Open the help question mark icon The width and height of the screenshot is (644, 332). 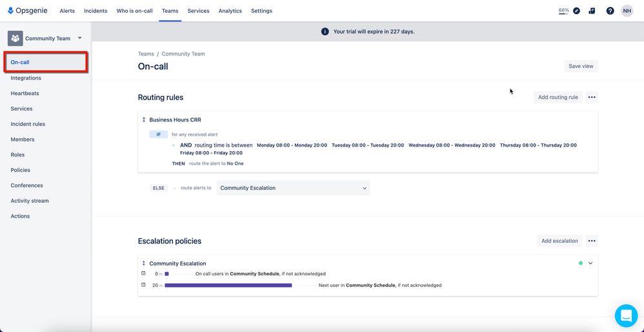(610, 11)
